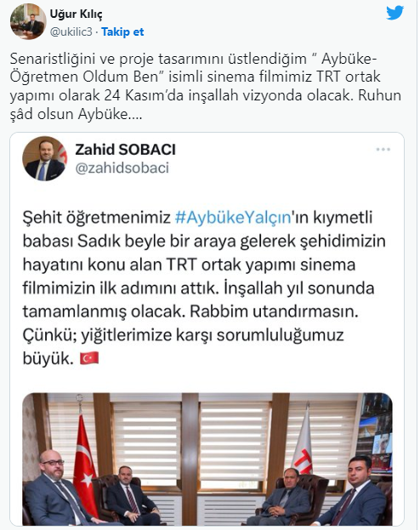The width and height of the screenshot is (420, 530).
Task: Click the quoted tweet body text
Action: click(204, 288)
